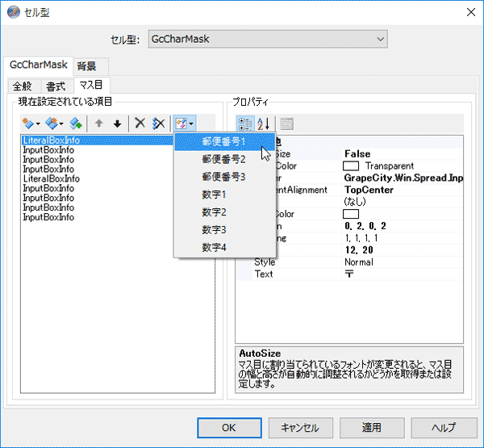This screenshot has height=448, width=484.
Task: Click the ヘルプ button
Action: (444, 428)
